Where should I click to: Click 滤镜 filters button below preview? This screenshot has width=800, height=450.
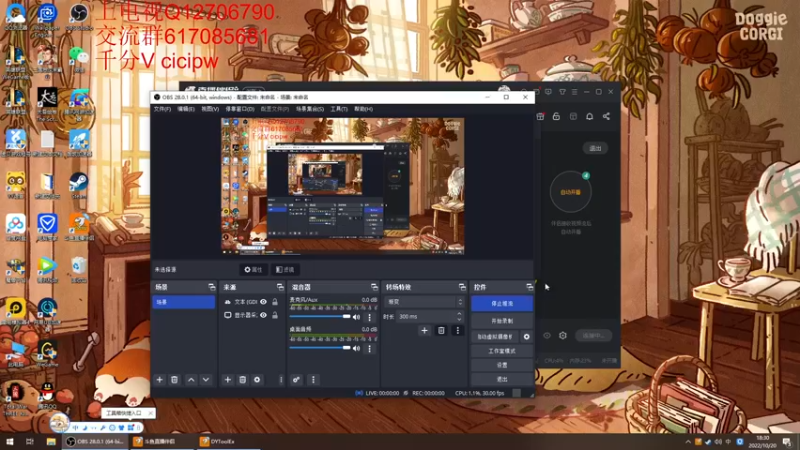[x=285, y=269]
